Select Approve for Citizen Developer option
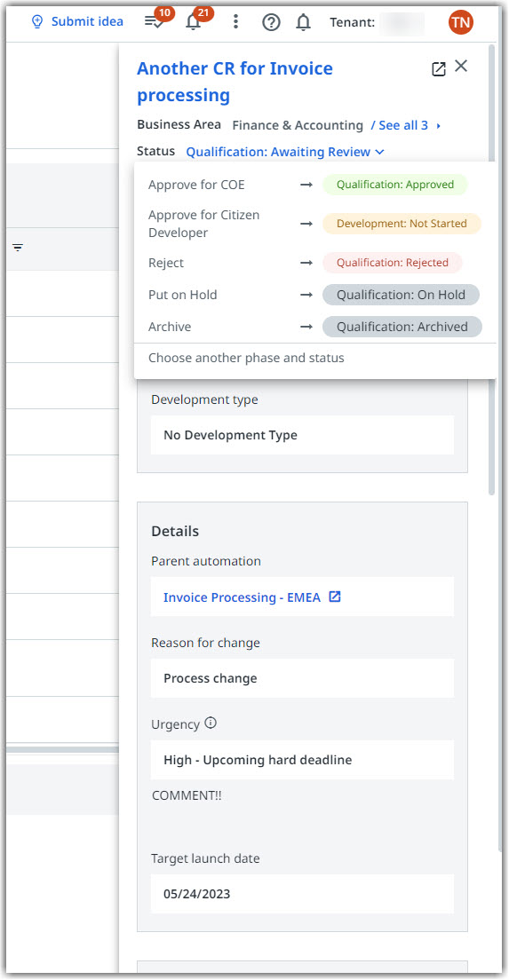This screenshot has height=980, width=509. coord(315,224)
